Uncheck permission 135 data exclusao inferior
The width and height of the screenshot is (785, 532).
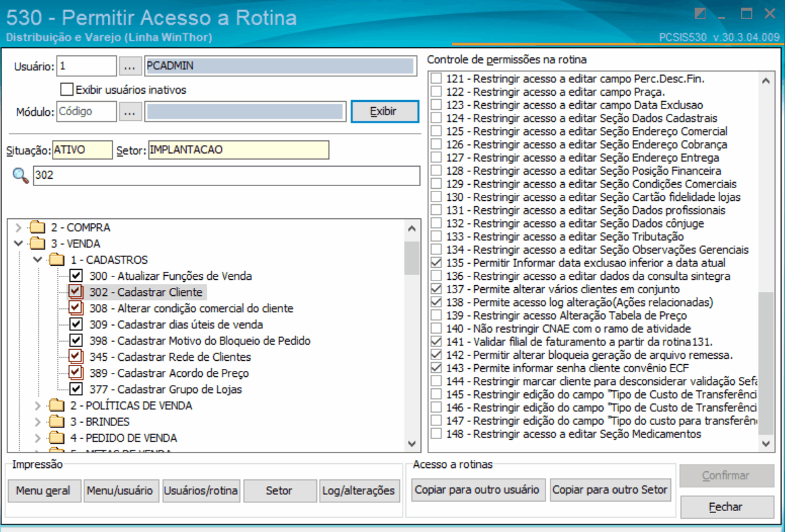tap(436, 263)
